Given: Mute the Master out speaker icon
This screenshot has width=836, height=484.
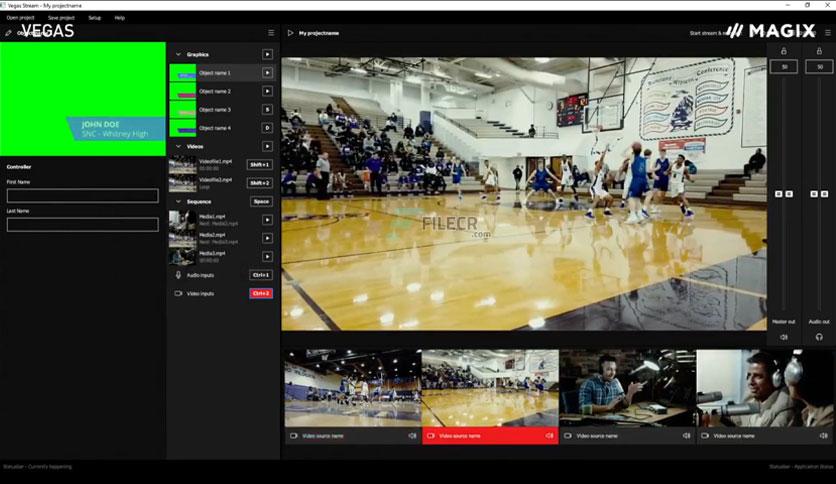Looking at the screenshot, I should tap(784, 337).
